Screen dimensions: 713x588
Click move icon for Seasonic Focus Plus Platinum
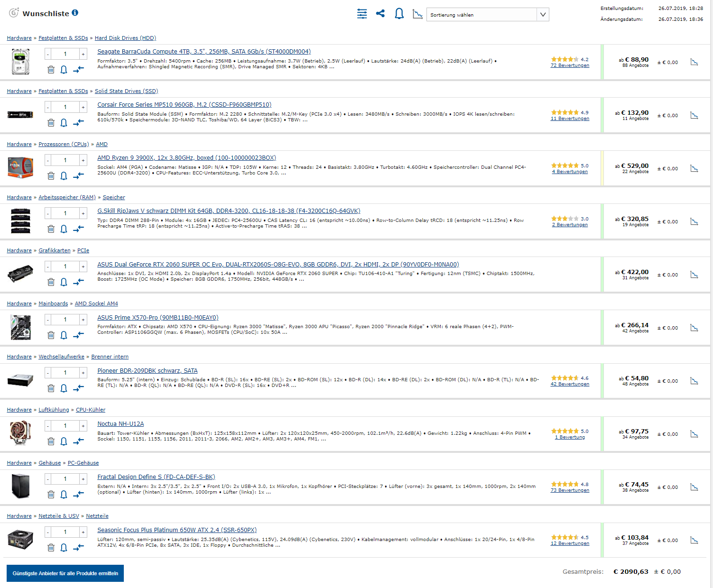tap(78, 548)
